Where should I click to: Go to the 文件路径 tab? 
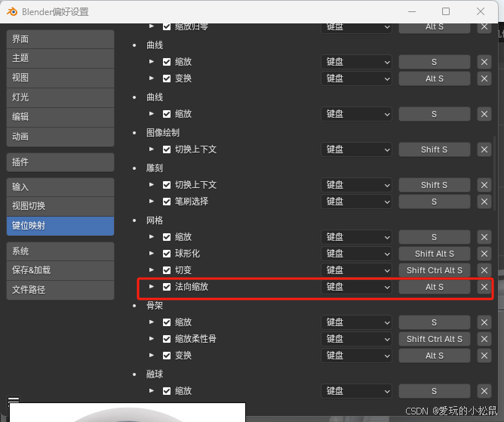[60, 290]
